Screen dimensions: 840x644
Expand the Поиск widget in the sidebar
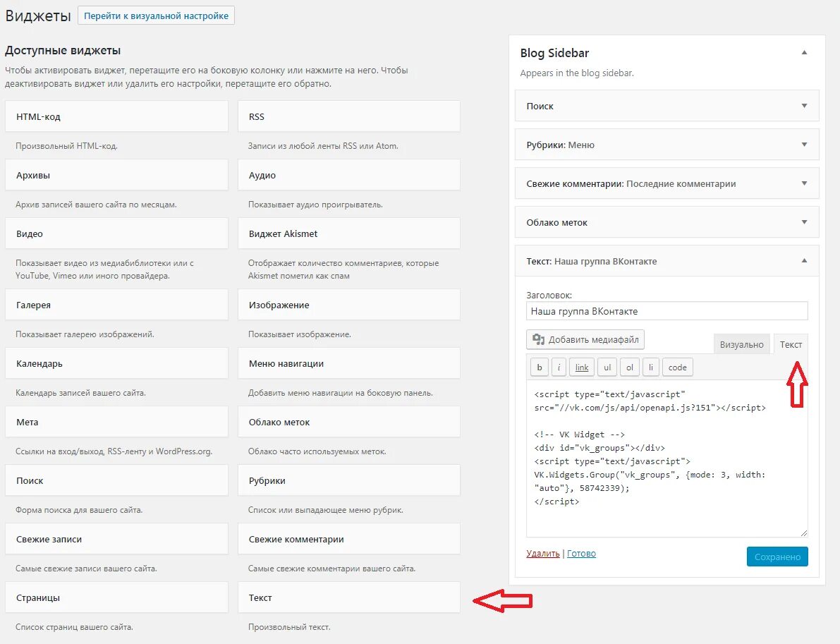click(x=804, y=106)
